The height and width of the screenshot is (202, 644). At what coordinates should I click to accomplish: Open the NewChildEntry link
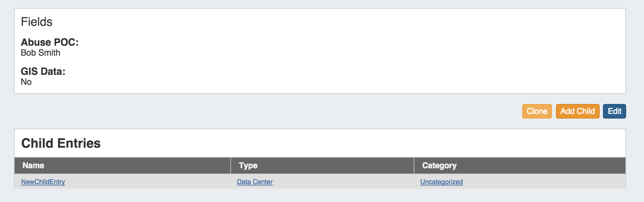(43, 182)
